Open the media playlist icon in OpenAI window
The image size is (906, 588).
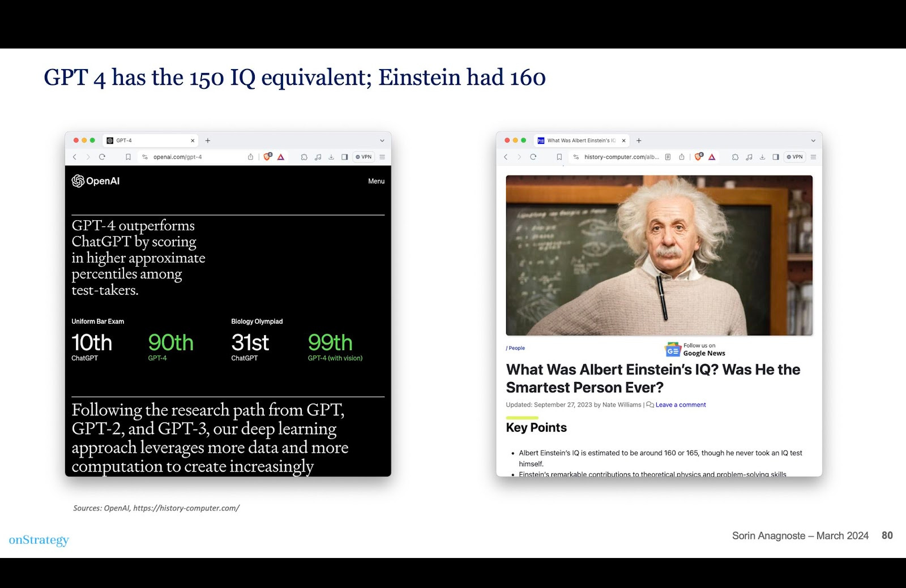click(x=318, y=157)
